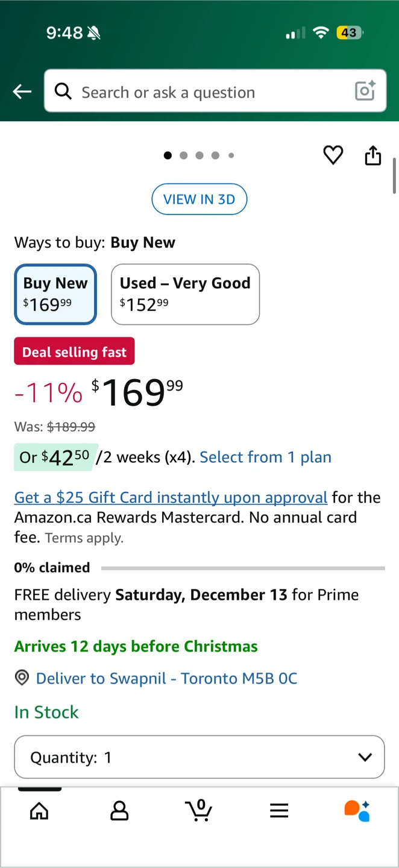Add item to wish list heart
Screen dimensions: 399x868
tap(333, 156)
